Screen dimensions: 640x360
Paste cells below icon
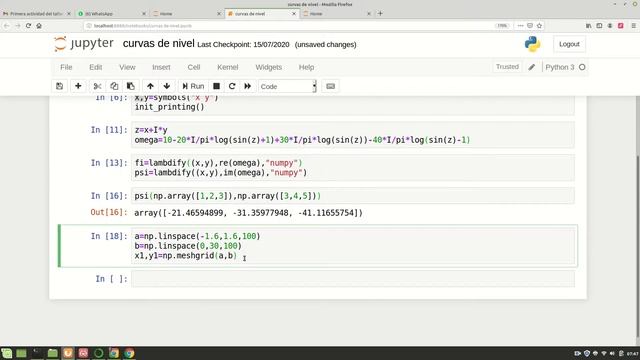tap(131, 86)
